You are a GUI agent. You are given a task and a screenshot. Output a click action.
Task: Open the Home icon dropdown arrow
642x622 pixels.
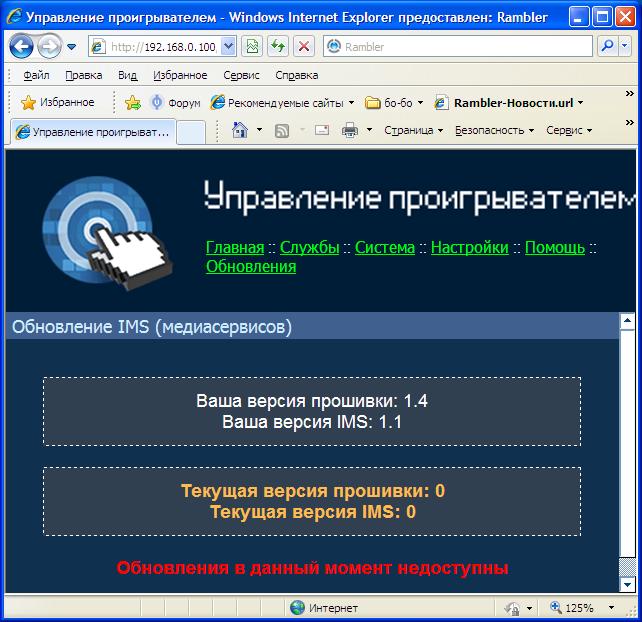click(x=259, y=130)
